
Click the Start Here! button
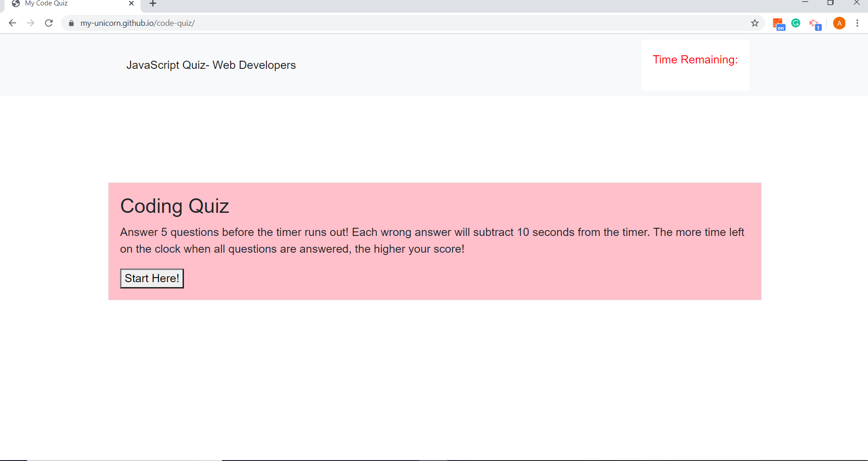pos(152,279)
